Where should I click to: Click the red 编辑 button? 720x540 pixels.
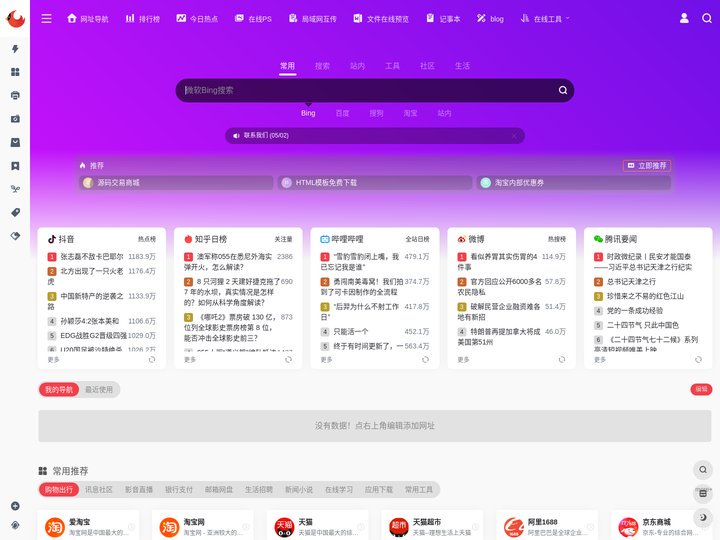click(x=701, y=389)
